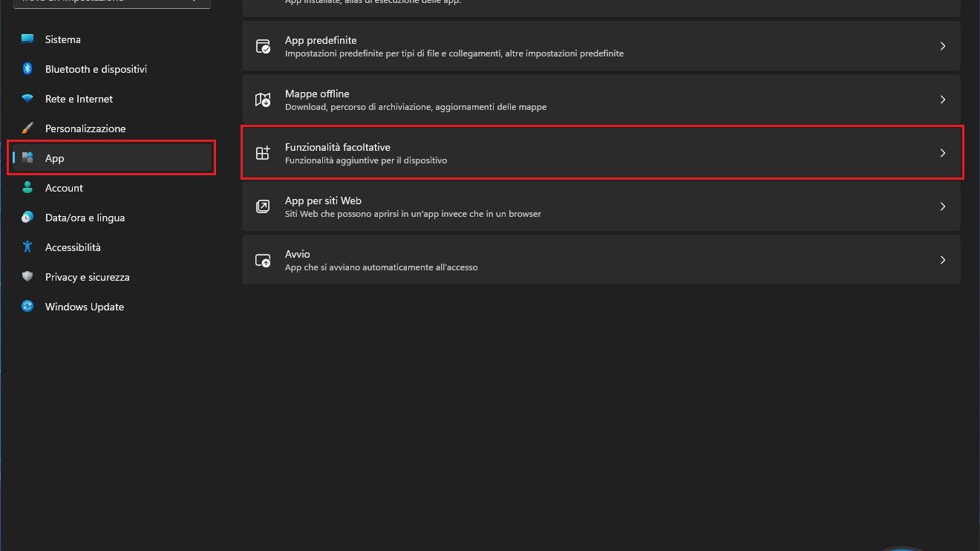
Task: Click the Sistema monitor icon
Action: pyautogui.click(x=27, y=39)
